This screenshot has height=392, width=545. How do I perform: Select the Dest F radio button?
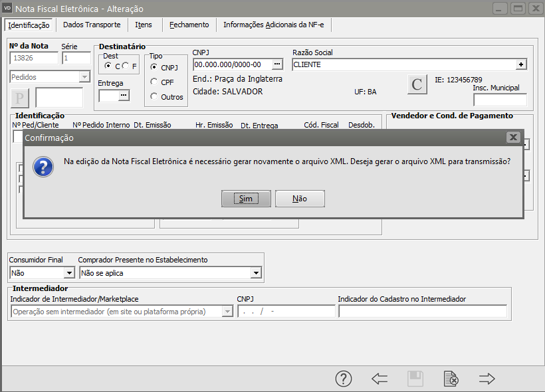pos(125,66)
